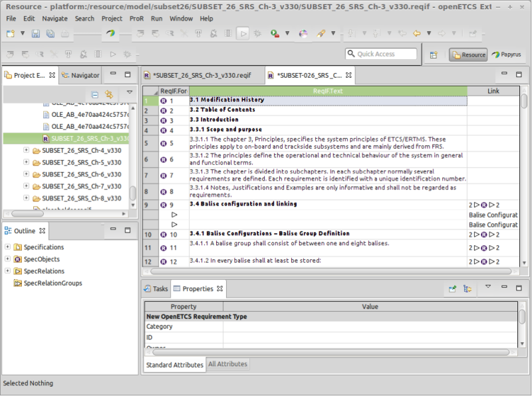Expand the SUBSET_26_SRS_Ch-6_v330 folder
Viewport: 532px width, 396px height.
26,174
